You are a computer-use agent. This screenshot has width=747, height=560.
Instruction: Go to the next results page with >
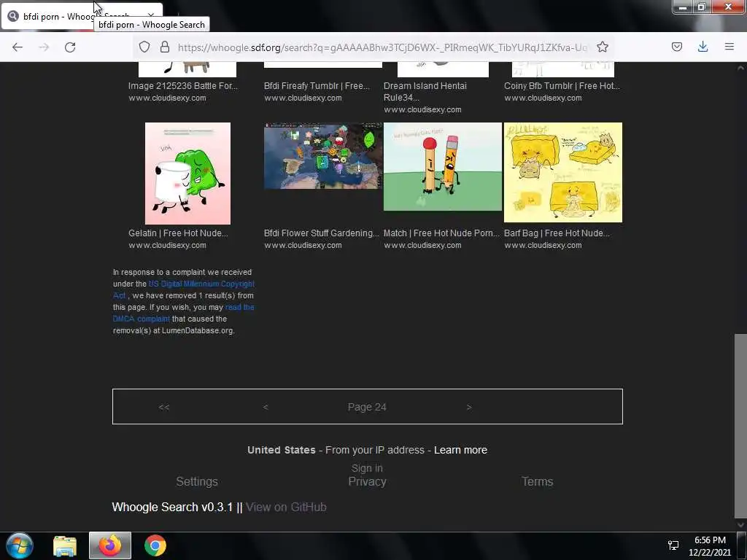(x=469, y=407)
